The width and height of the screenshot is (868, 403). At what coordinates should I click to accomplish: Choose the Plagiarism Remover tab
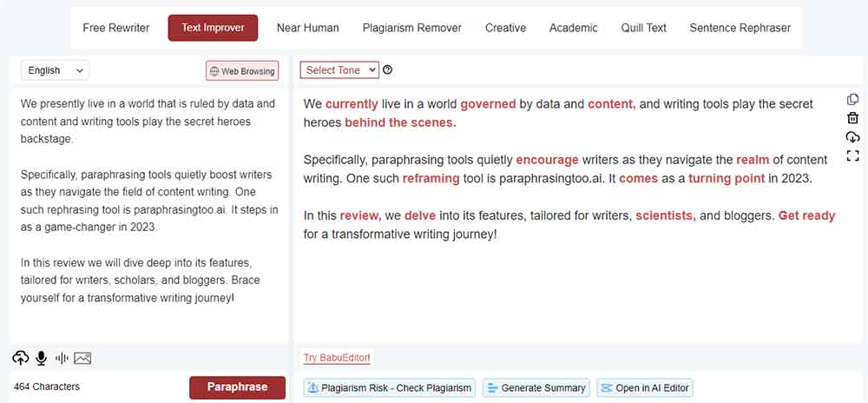(412, 28)
